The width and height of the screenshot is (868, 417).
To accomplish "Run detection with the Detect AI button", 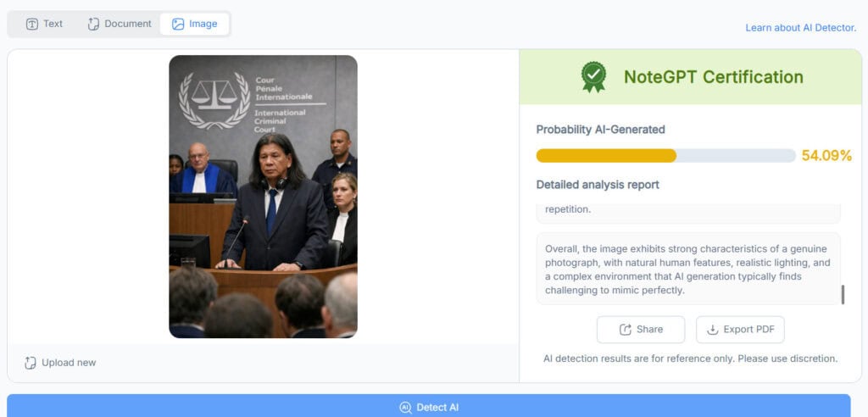I will tap(429, 407).
